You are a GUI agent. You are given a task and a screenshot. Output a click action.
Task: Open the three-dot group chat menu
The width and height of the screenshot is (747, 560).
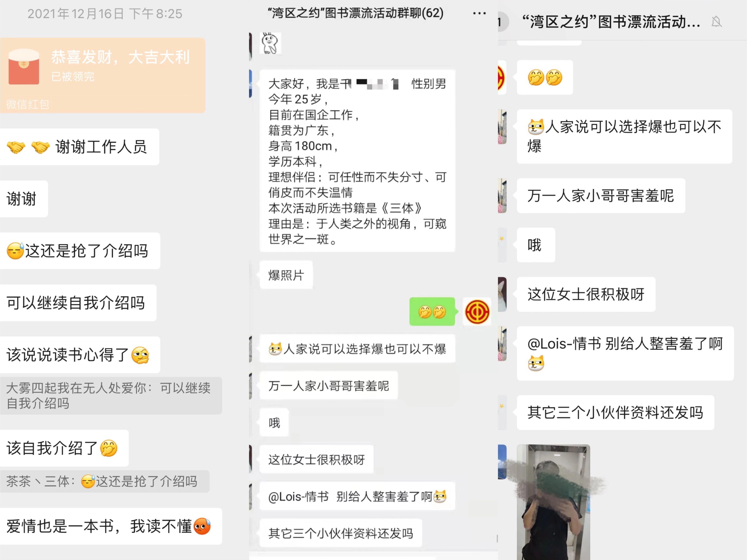pos(479,14)
